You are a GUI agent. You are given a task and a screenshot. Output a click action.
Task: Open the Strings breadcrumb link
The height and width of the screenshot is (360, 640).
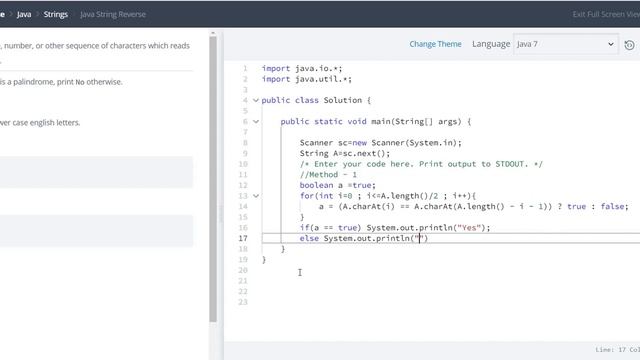(x=56, y=14)
